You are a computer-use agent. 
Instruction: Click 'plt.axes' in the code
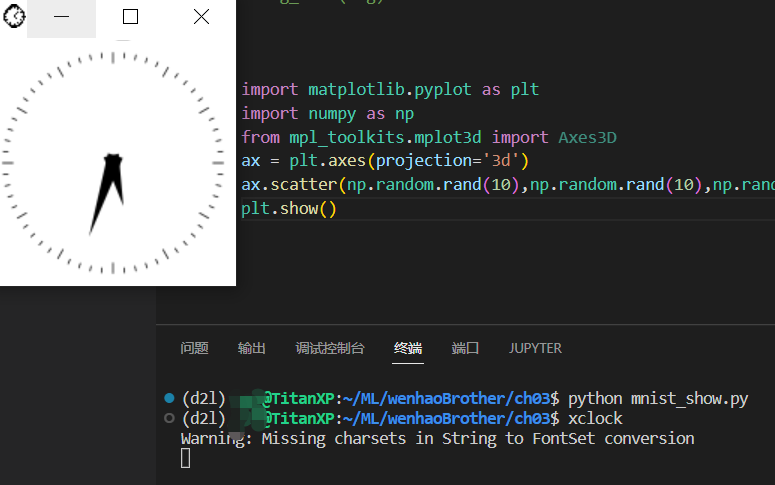(x=327, y=161)
